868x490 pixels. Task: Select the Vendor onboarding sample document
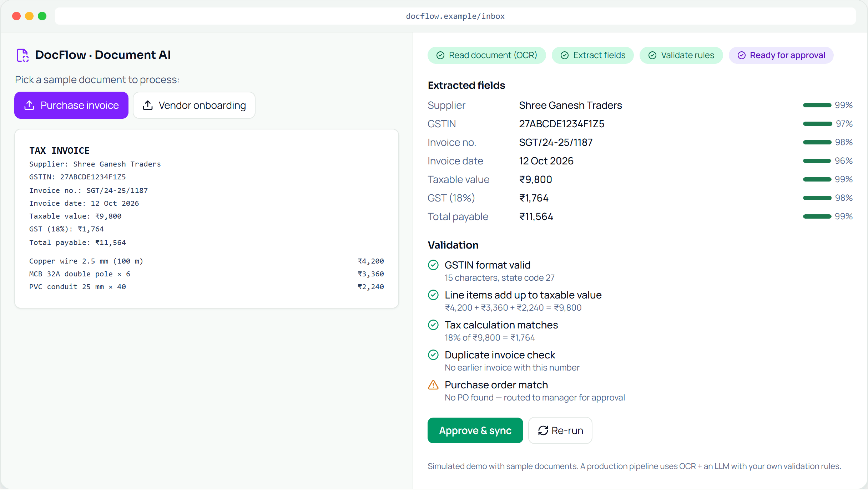pos(194,105)
